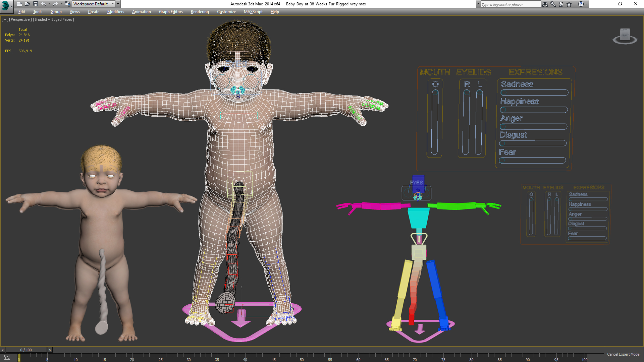Screen dimensions: 644x362
Task: Click the Undo arrow icon
Action: pos(44,4)
